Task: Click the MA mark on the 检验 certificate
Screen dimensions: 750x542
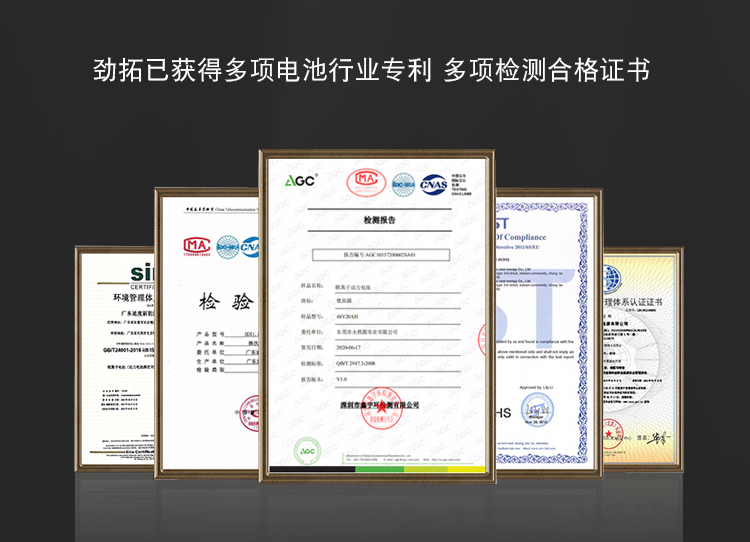Action: (x=197, y=246)
